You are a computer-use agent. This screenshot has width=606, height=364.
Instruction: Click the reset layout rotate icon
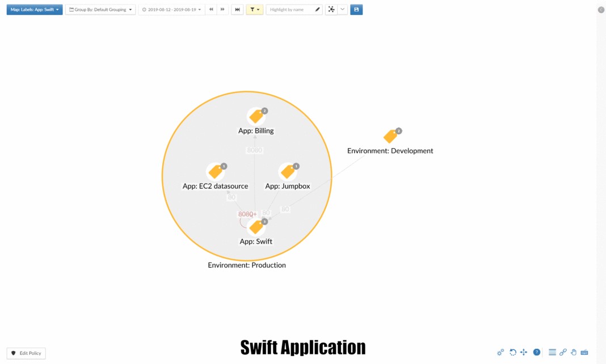(x=512, y=352)
